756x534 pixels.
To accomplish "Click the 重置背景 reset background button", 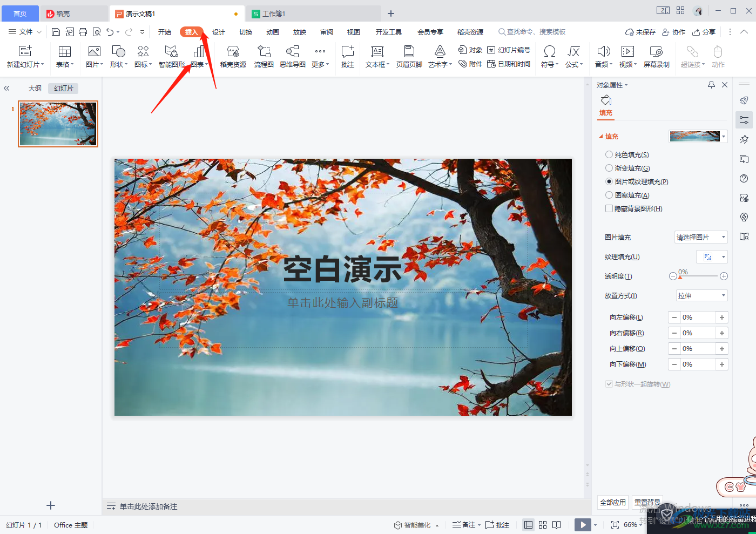I will [x=647, y=502].
